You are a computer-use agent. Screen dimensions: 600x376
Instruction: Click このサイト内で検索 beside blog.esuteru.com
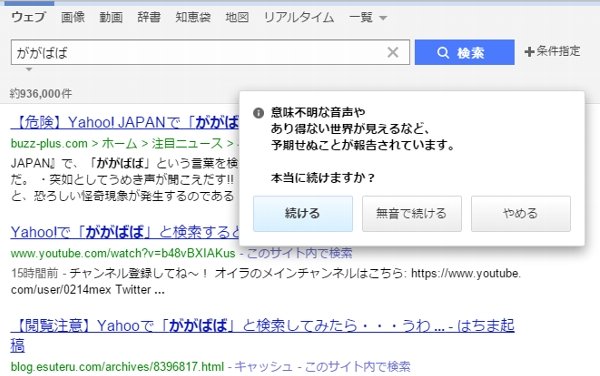click(x=357, y=366)
